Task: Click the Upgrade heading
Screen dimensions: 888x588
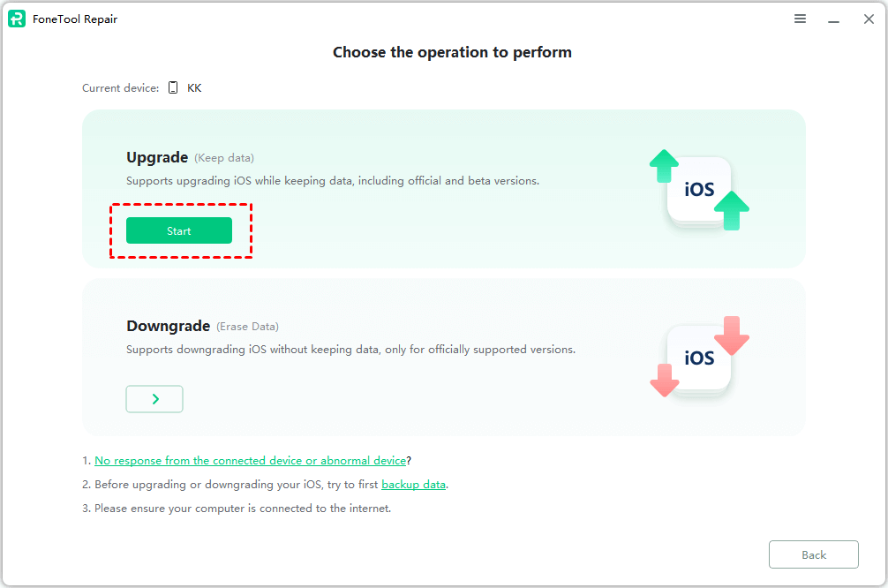Action: (x=157, y=157)
